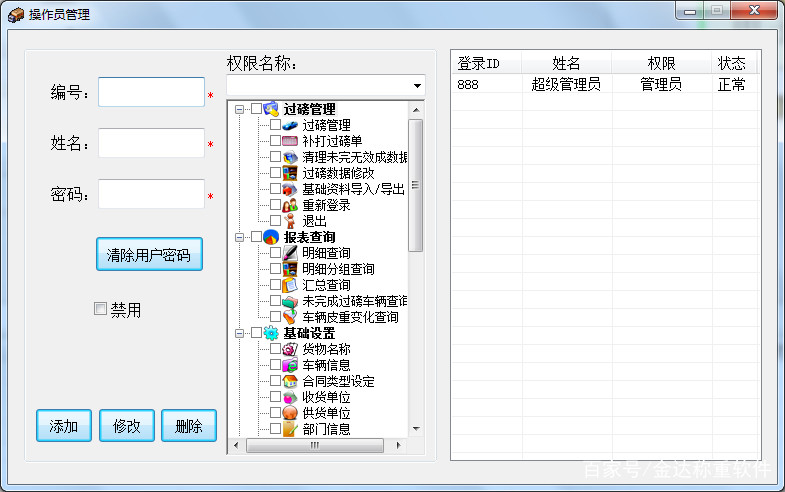Select the 正常 status cell

[x=735, y=85]
